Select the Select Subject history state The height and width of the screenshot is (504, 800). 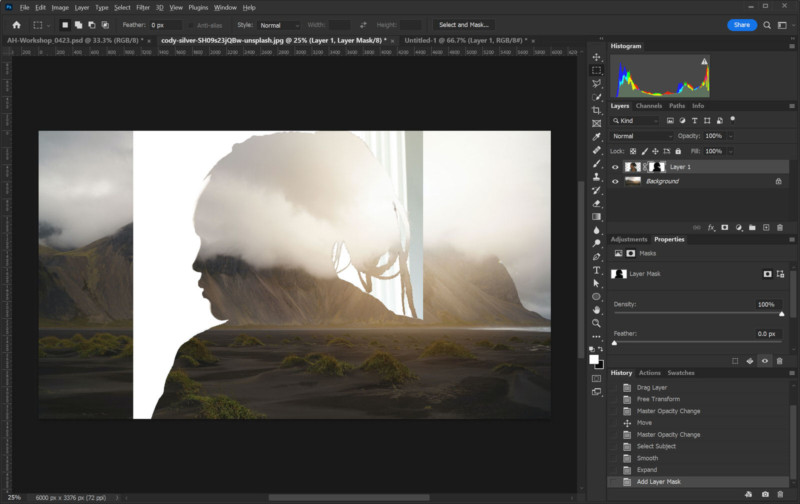[x=656, y=446]
